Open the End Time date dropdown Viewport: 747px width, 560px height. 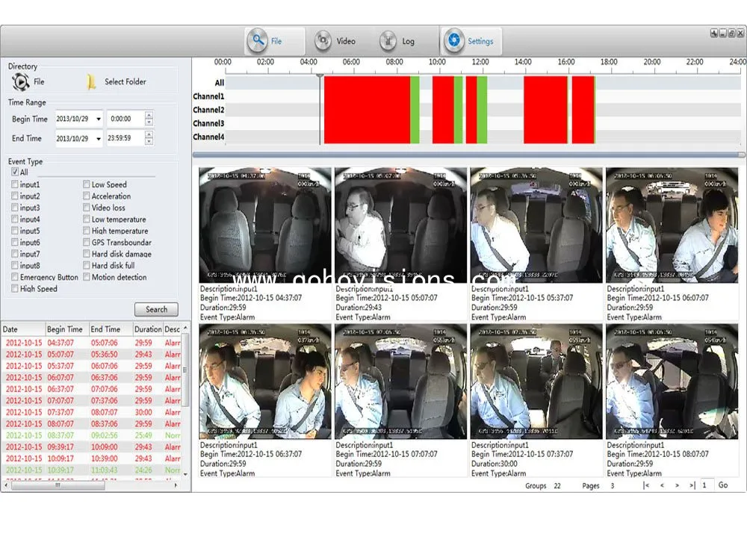[x=98, y=138]
